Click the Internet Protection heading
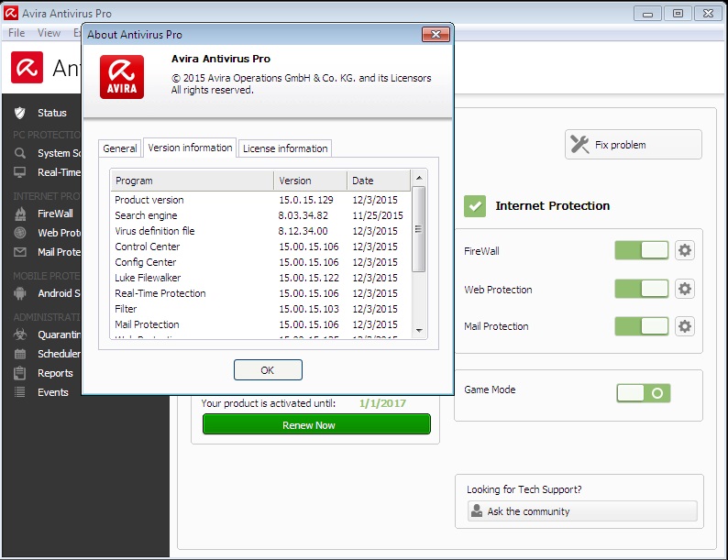728x560 pixels. click(x=553, y=205)
